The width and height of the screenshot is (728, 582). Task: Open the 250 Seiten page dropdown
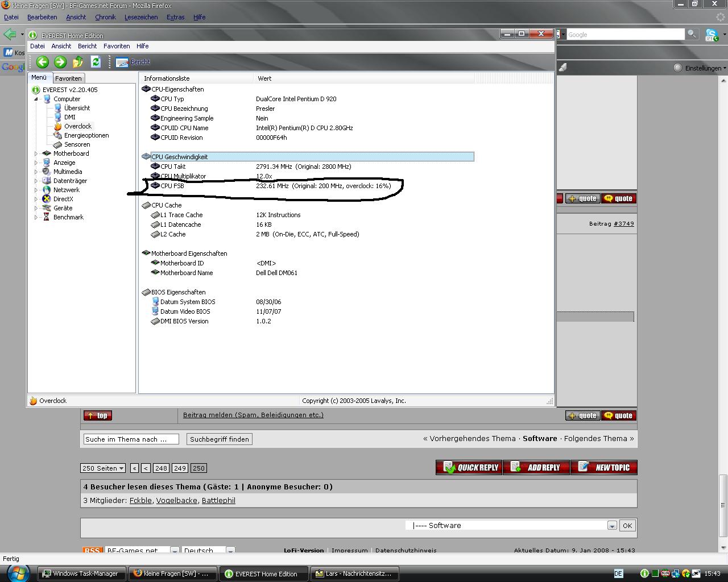coord(103,468)
